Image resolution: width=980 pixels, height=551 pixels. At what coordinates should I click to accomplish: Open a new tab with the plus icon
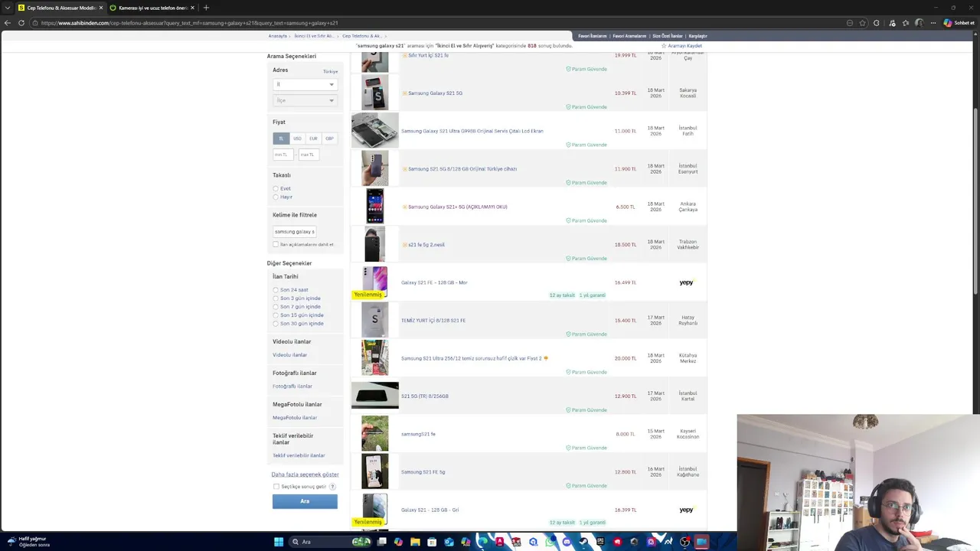tap(206, 8)
